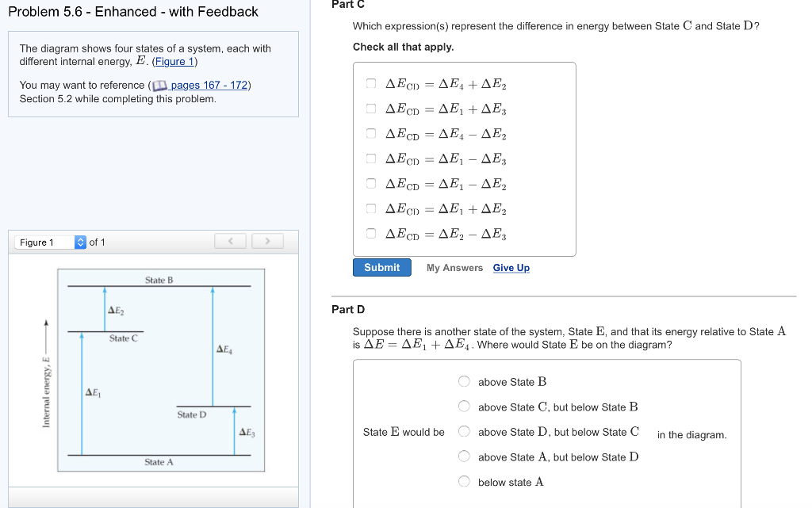
Task: Click the previous figure navigation arrow
Action: (230, 241)
